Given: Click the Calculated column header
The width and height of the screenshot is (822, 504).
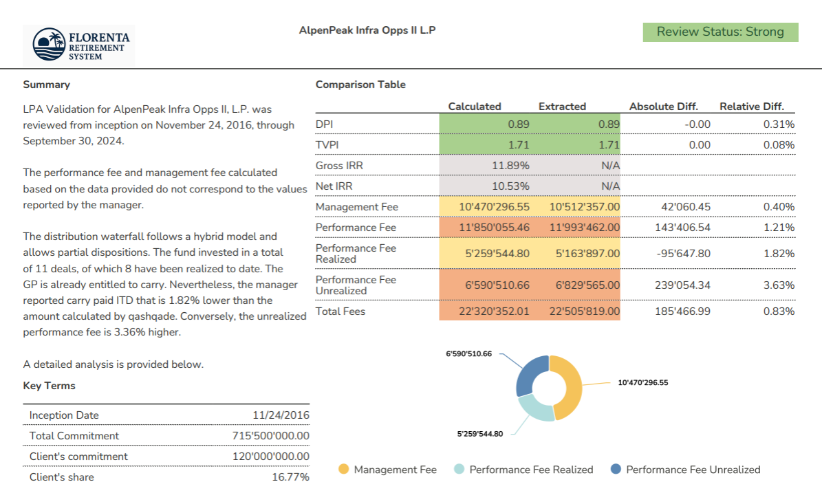Looking at the screenshot, I should 475,107.
